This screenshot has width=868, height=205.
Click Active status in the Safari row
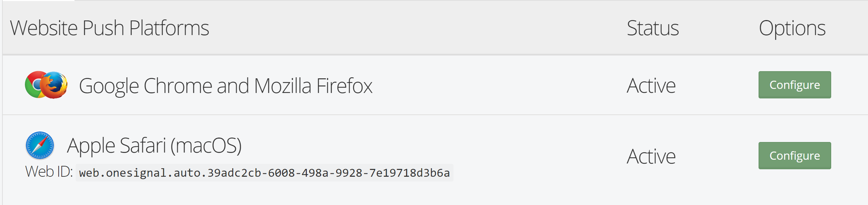pos(651,156)
